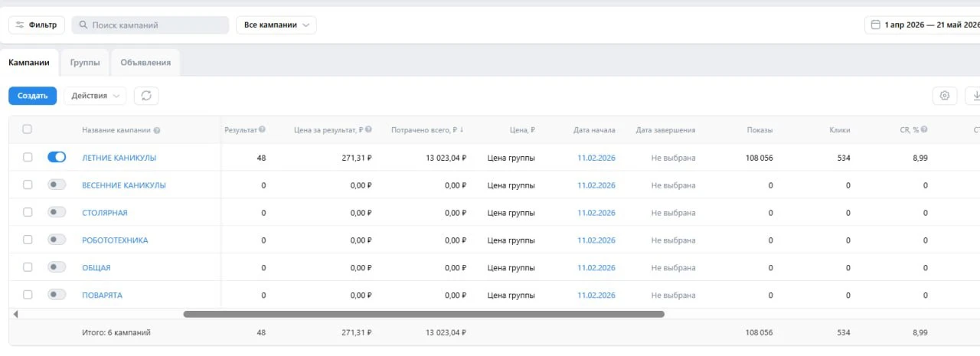Click the Показы column header
Image resolution: width=980 pixels, height=356 pixels.
tap(759, 130)
